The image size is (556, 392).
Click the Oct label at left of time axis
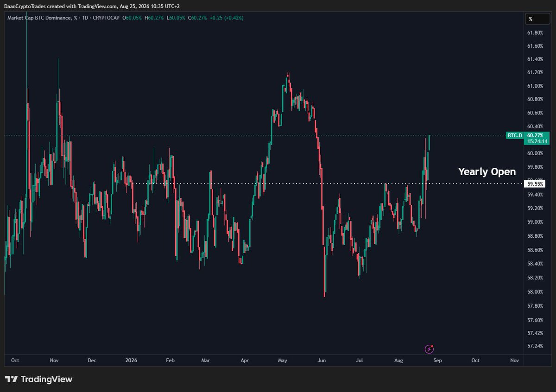coord(15,360)
